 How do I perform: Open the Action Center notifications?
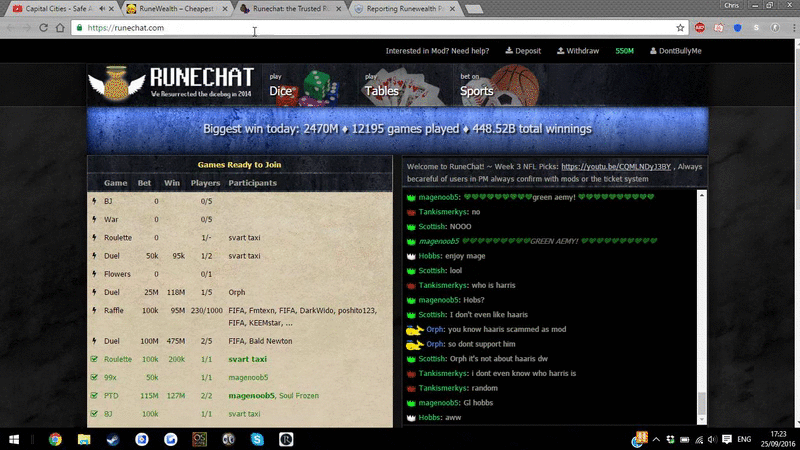point(727,439)
